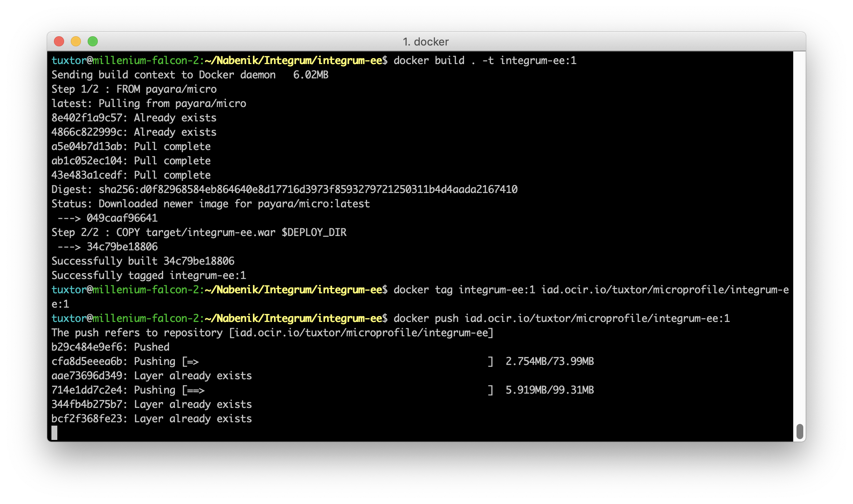The width and height of the screenshot is (853, 504).
Task: Click the '2.754MB/73.99MB' progress value
Action: click(550, 362)
